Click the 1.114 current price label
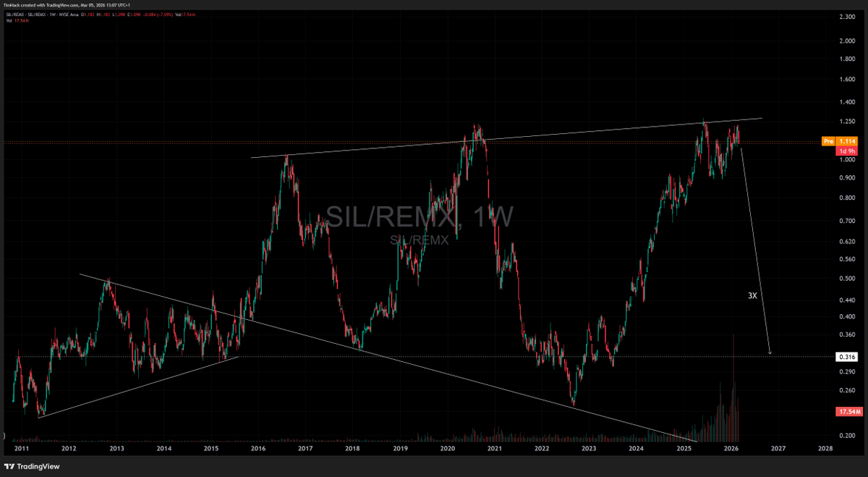The height and width of the screenshot is (477, 868). (847, 141)
